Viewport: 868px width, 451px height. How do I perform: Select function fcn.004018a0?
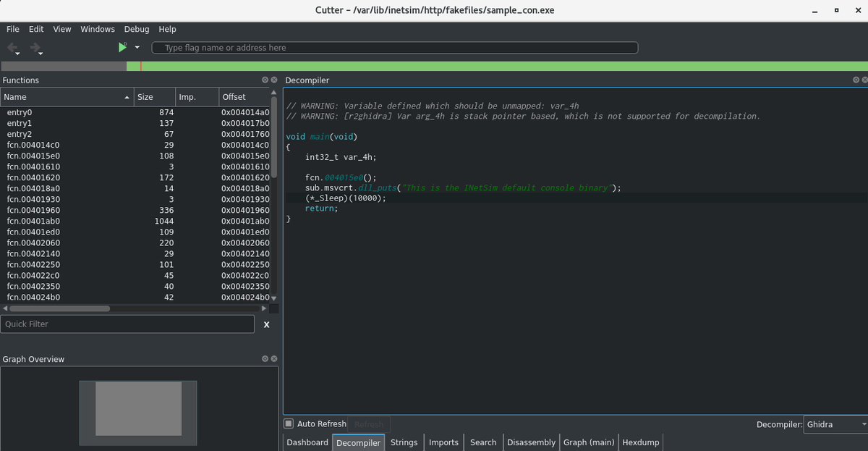pos(135,188)
